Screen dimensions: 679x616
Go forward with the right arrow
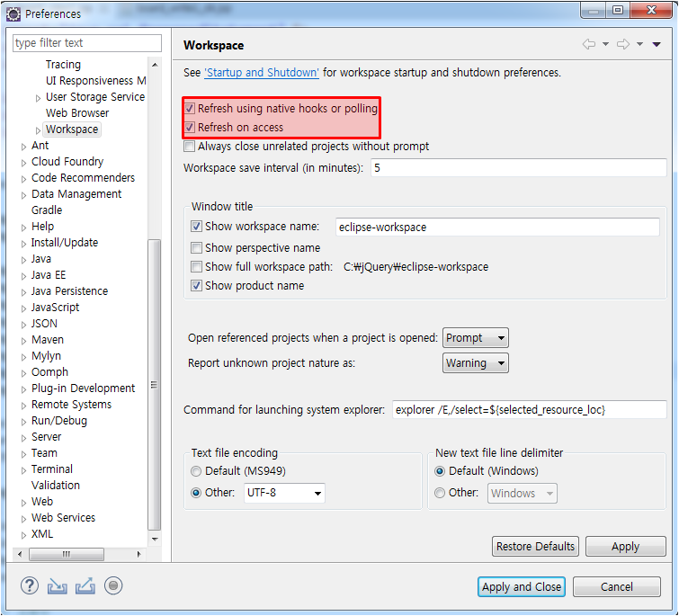click(623, 44)
